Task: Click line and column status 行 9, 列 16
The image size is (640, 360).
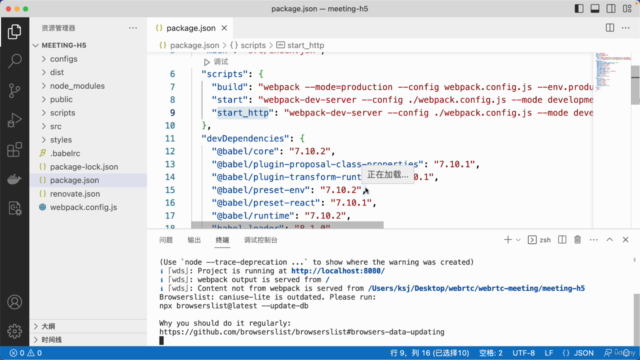Action: pyautogui.click(x=429, y=353)
